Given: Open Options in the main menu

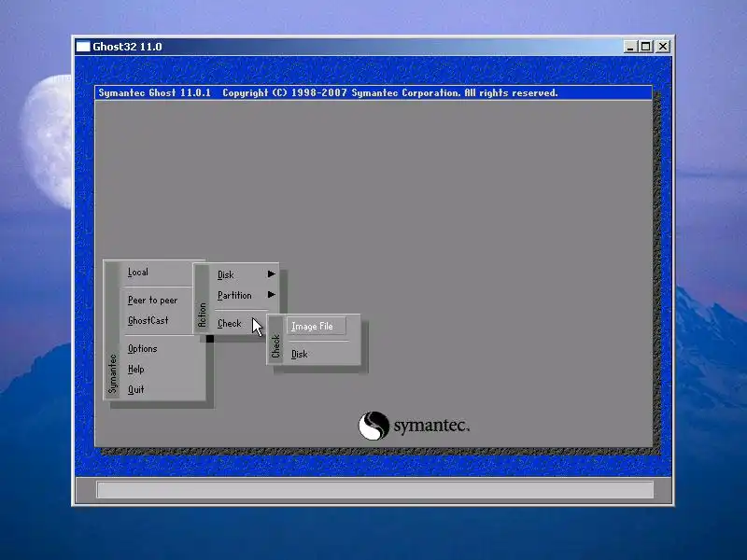Looking at the screenshot, I should click(142, 348).
